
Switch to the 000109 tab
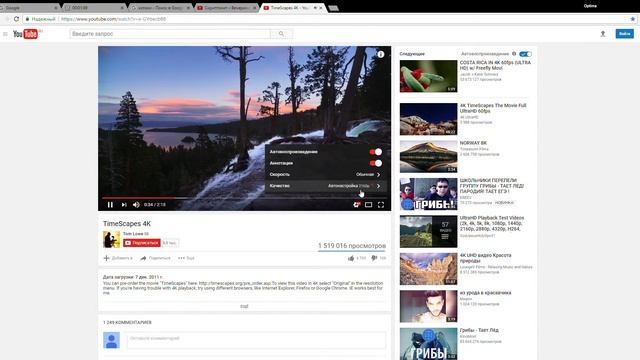tap(94, 8)
